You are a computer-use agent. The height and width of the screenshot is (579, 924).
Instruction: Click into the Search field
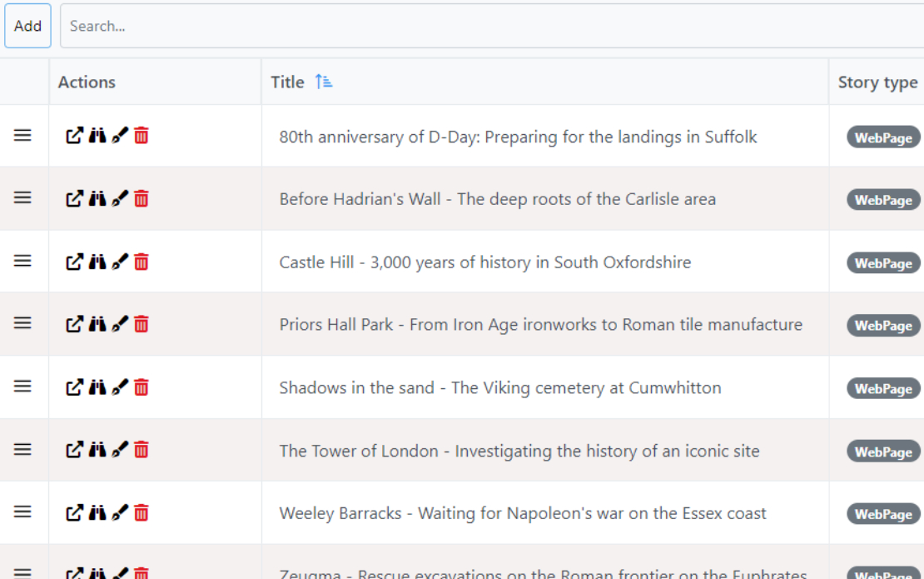pos(492,26)
